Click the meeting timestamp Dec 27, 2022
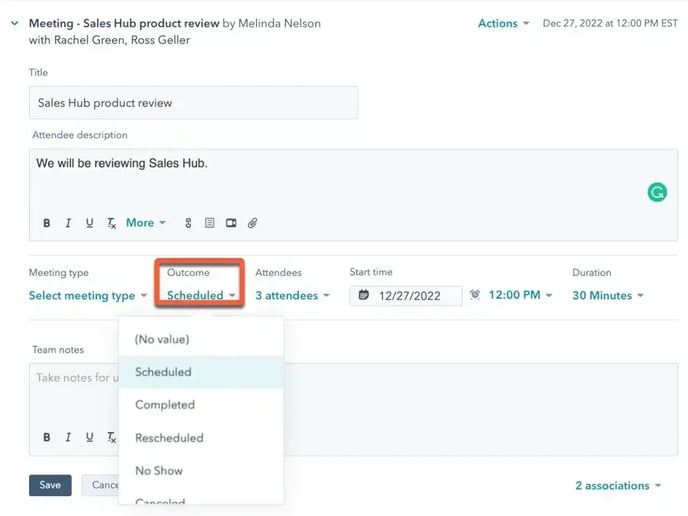Image resolution: width=688 pixels, height=516 pixels. (x=610, y=23)
